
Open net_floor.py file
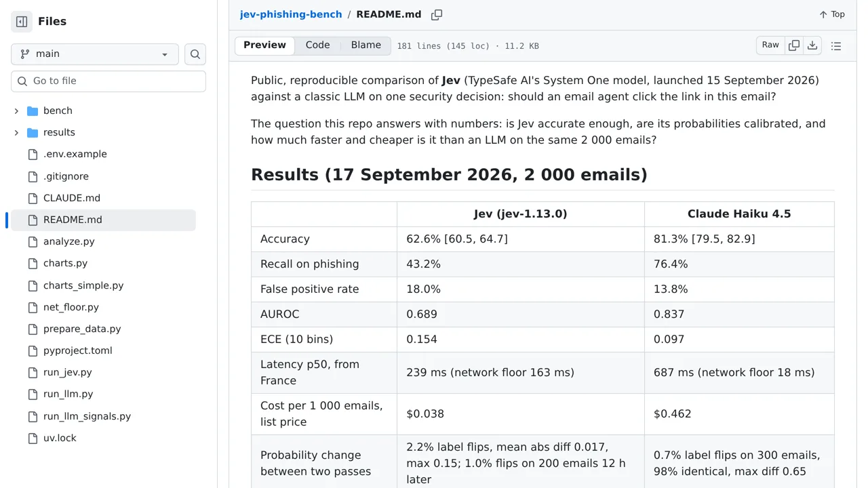71,307
